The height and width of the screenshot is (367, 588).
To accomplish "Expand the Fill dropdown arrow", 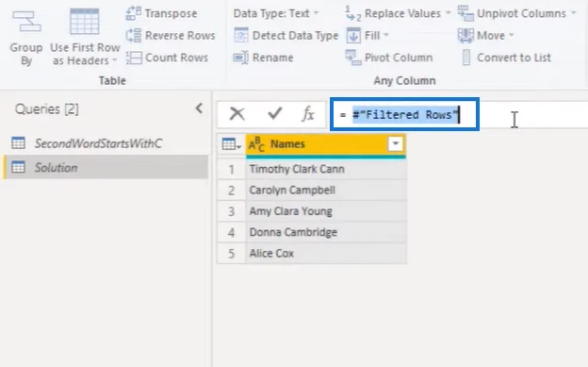I will point(386,35).
